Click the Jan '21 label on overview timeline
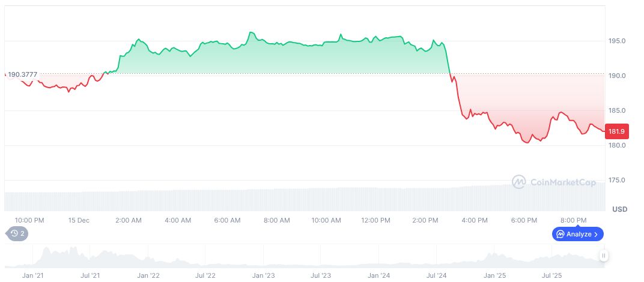The image size is (644, 282). click(32, 275)
